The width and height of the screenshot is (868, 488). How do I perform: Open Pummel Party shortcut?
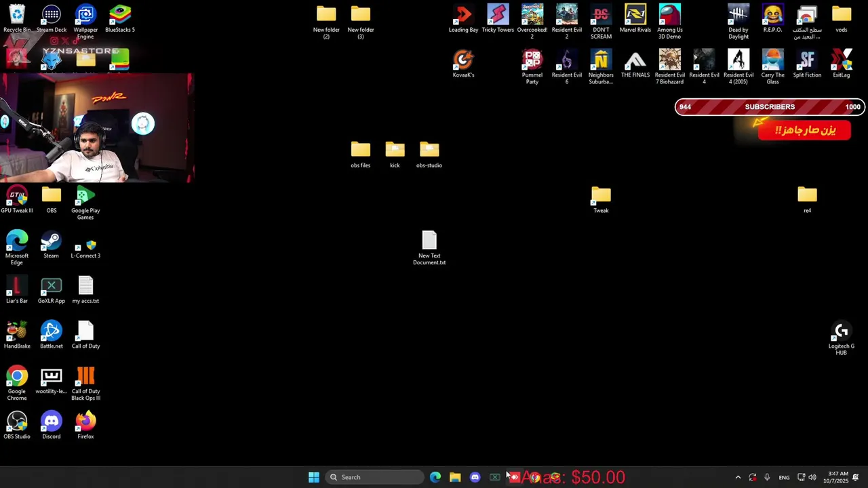tap(532, 66)
